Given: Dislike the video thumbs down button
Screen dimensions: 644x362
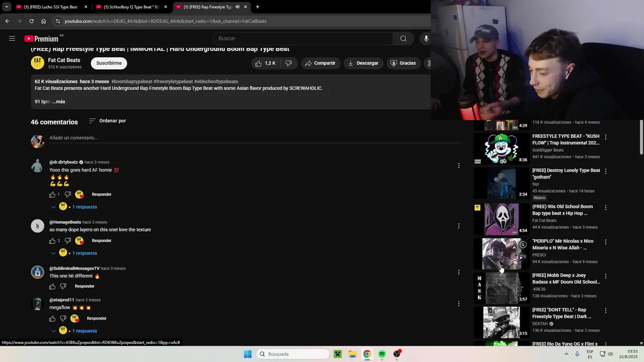Looking at the screenshot, I should pyautogui.click(x=288, y=63).
